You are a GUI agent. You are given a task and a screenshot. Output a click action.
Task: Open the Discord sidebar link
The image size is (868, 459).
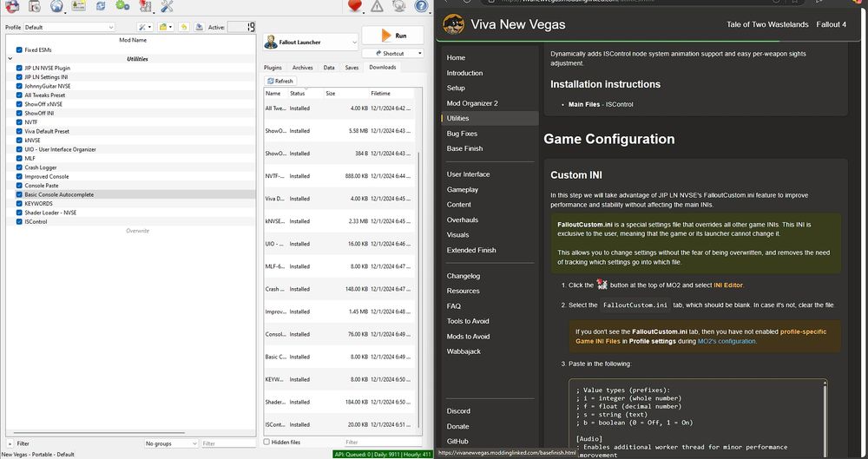458,410
